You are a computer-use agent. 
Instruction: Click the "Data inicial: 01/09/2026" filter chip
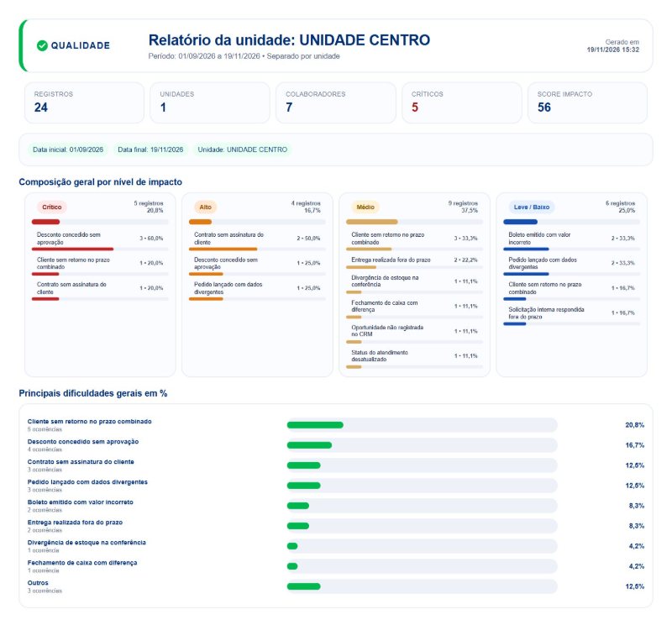pyautogui.click(x=68, y=150)
